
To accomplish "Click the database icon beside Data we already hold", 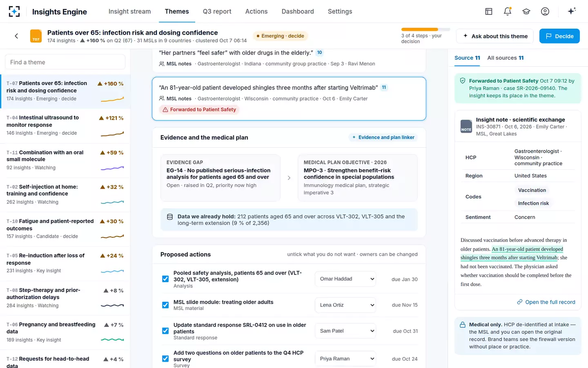I will point(170,217).
